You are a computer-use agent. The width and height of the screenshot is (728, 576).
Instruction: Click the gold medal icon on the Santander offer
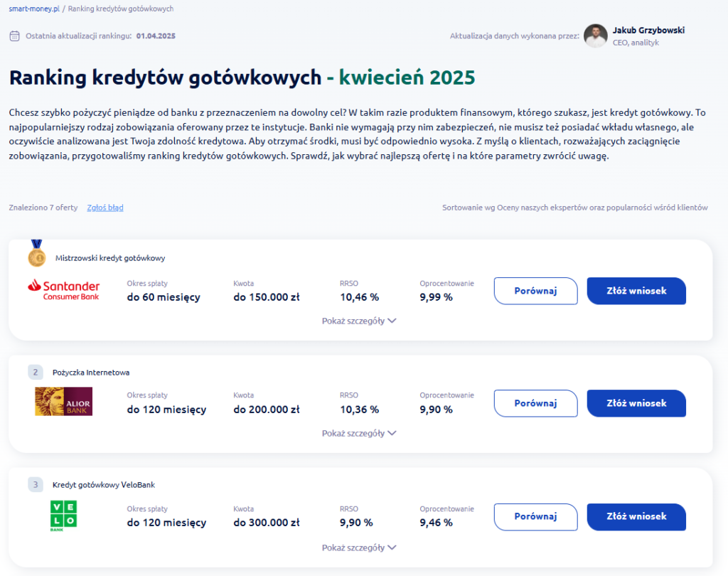[37, 253]
